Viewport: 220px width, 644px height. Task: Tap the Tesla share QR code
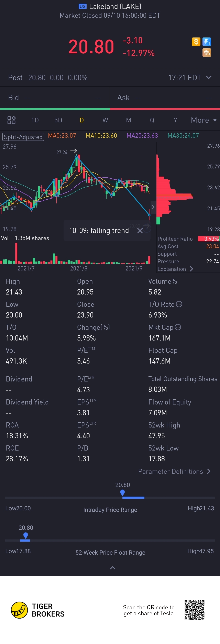pyautogui.click(x=194, y=610)
